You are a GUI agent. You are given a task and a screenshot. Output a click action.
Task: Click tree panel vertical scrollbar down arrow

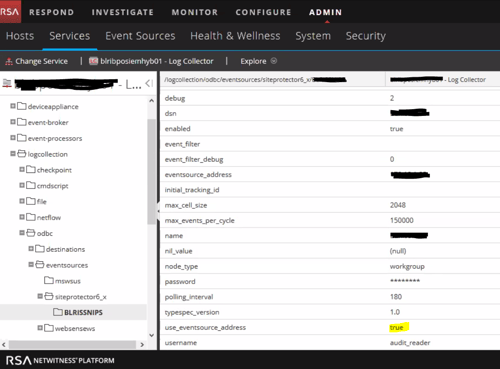coord(152,335)
